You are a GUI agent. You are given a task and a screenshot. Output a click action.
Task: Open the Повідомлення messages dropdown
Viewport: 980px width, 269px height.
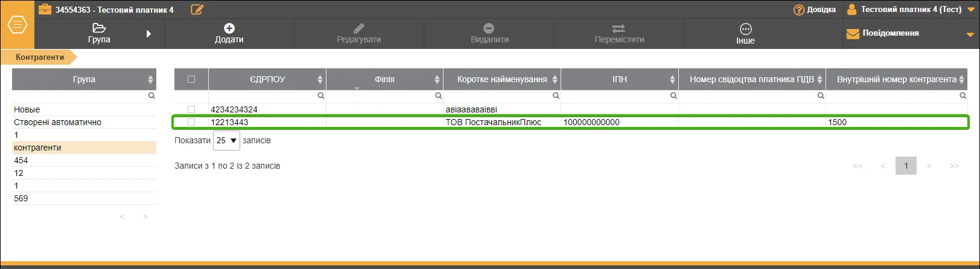tap(911, 34)
